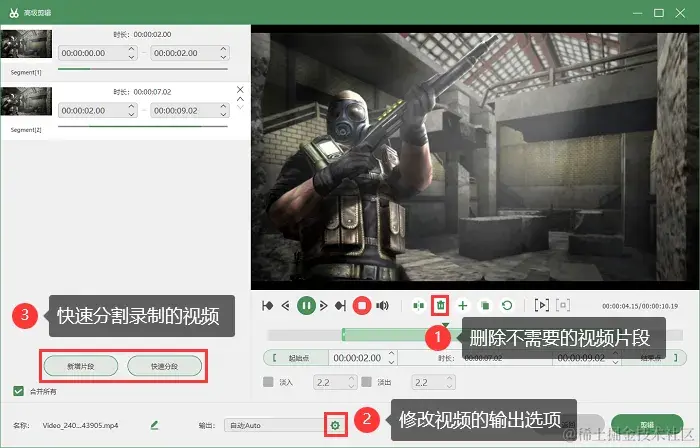This screenshot has width=700, height=448.
Task: Jump to the segment end point
Action: click(341, 306)
